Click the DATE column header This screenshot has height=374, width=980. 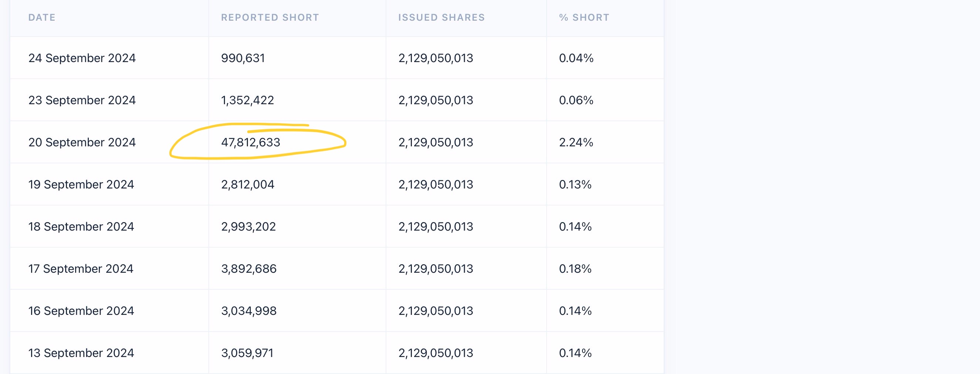click(42, 17)
